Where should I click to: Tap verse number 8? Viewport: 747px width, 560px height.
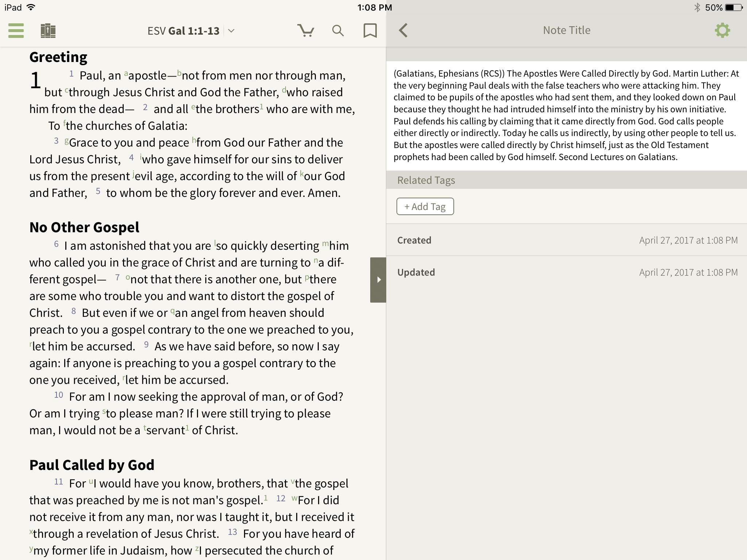(x=74, y=311)
